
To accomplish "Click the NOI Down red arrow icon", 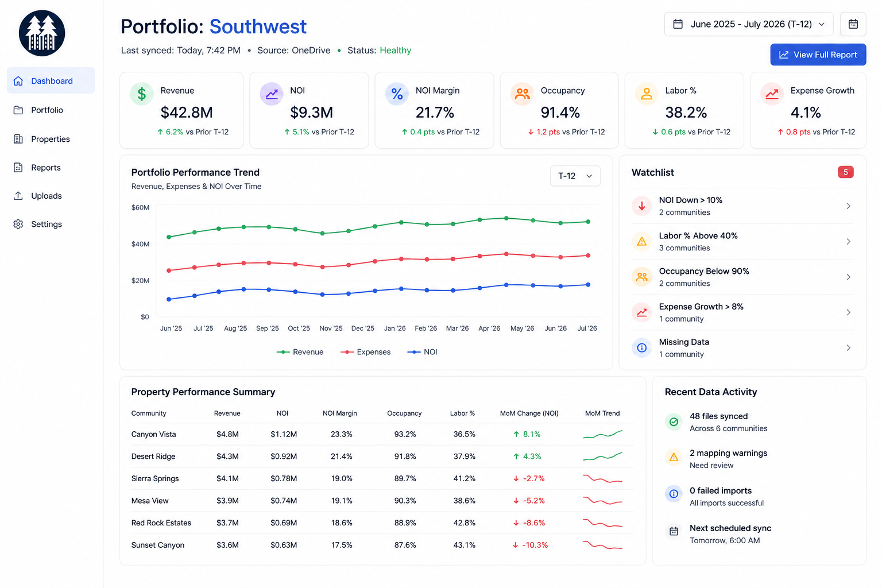I will (642, 206).
